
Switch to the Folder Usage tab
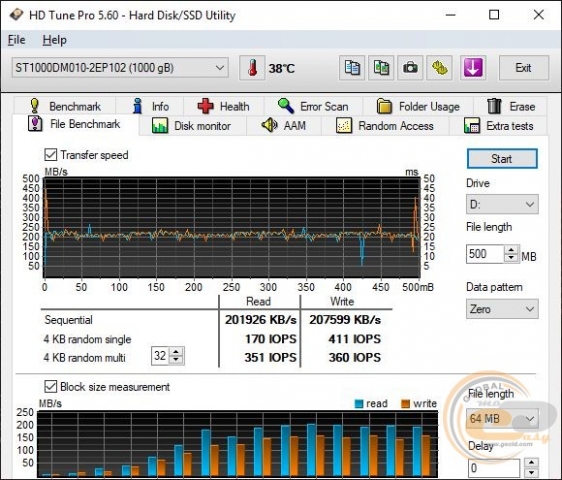[x=418, y=106]
